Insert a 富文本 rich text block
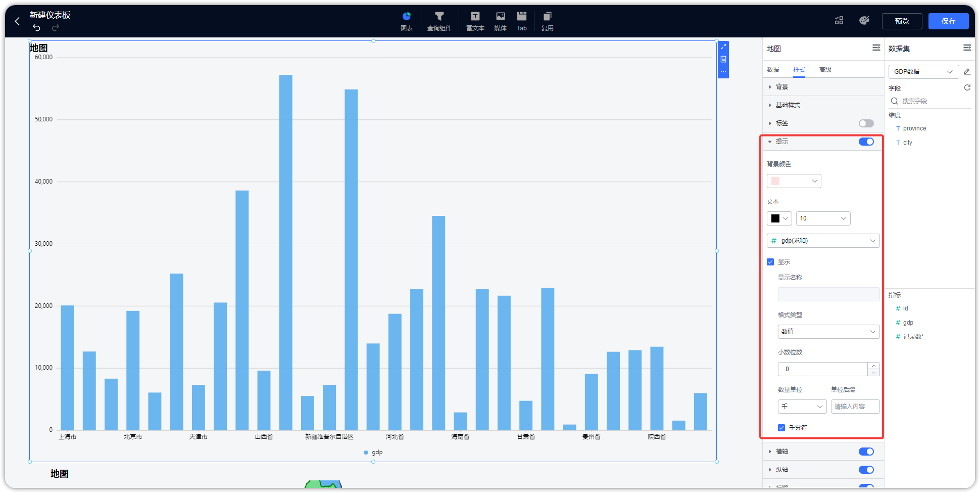Image resolution: width=980 pixels, height=493 pixels. tap(475, 21)
